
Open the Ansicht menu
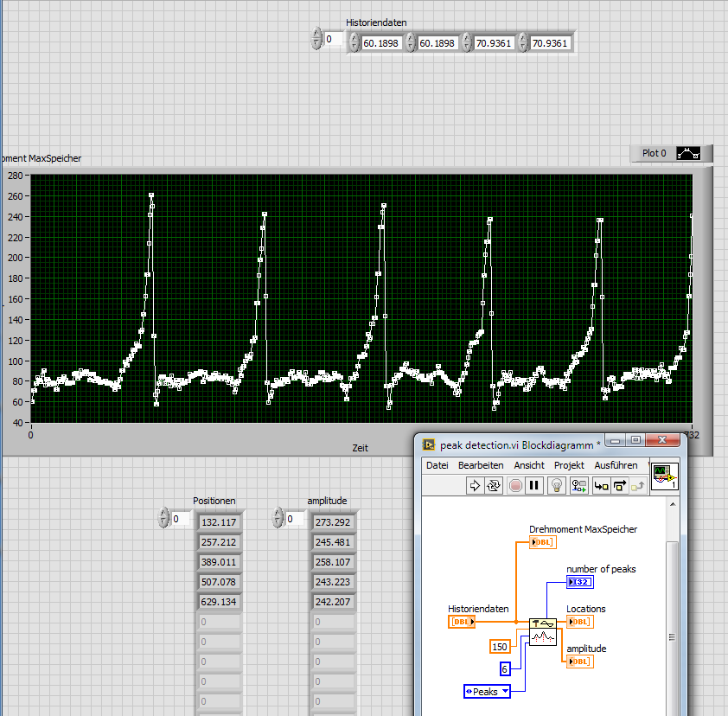pos(528,465)
